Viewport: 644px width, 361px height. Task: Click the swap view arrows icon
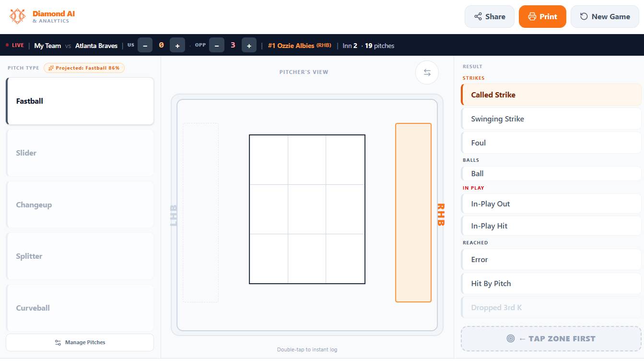(x=427, y=72)
